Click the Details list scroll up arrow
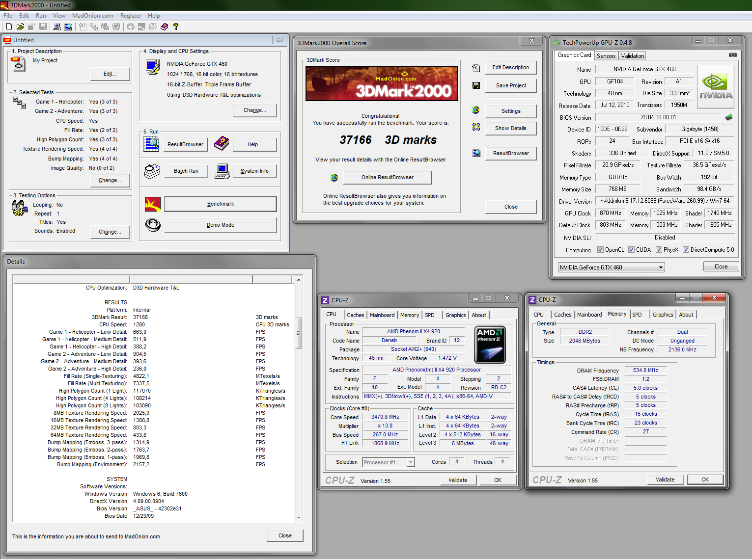 [298, 280]
